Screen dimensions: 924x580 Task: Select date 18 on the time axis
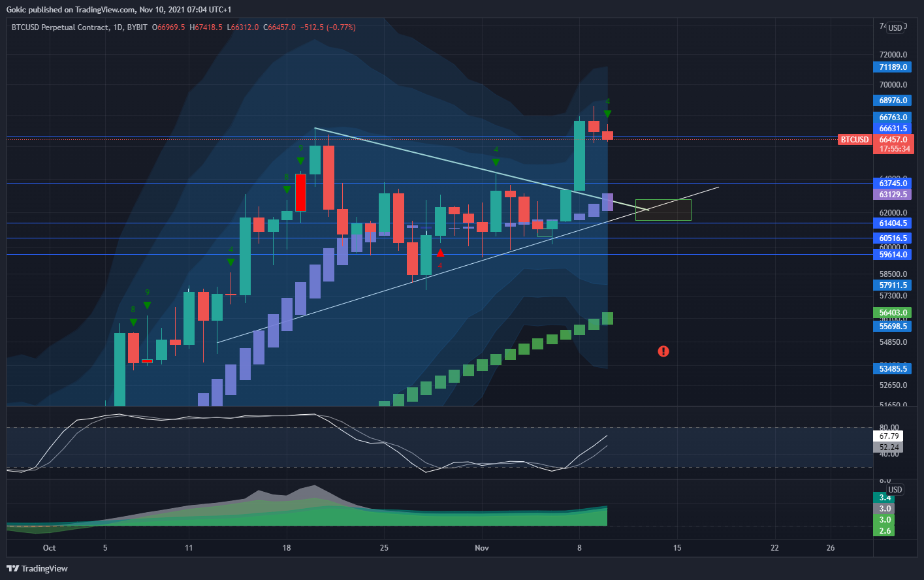(x=286, y=548)
